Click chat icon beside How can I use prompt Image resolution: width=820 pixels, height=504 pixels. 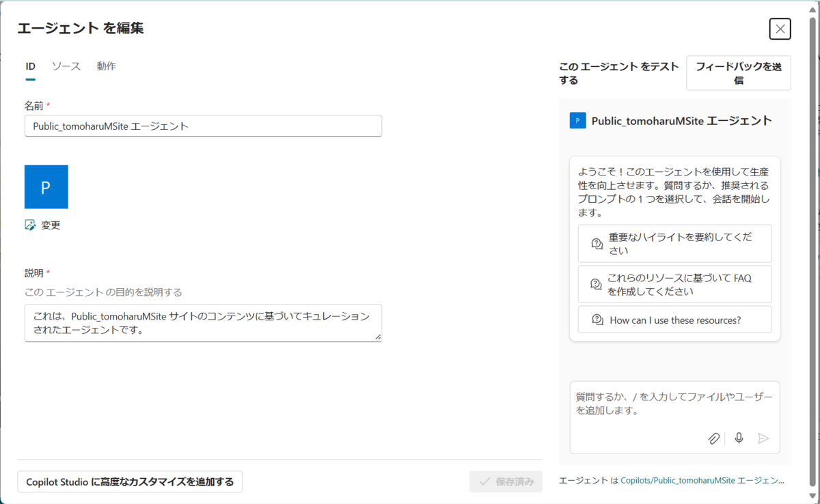click(x=598, y=320)
